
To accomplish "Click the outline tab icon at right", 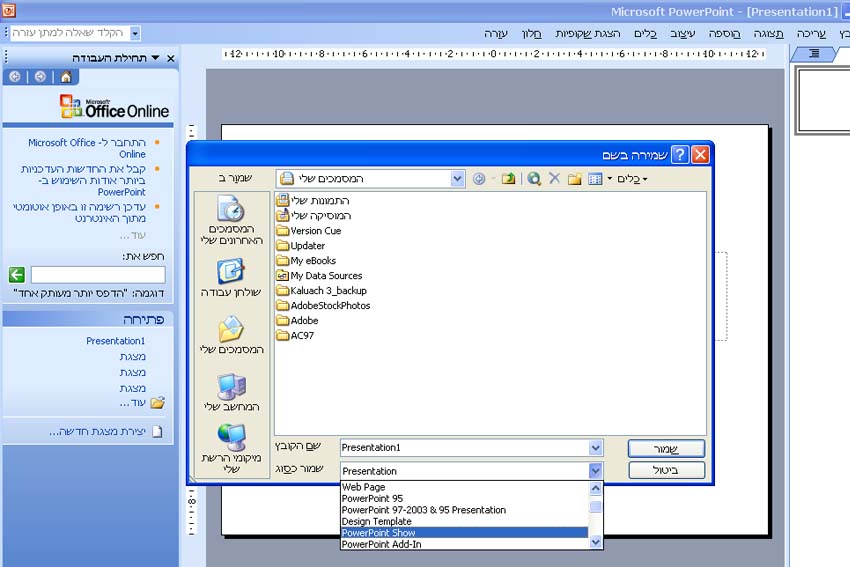I will (814, 53).
